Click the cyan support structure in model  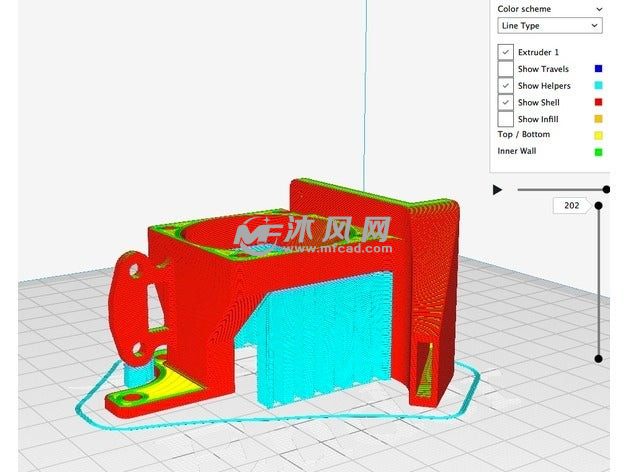click(310, 340)
